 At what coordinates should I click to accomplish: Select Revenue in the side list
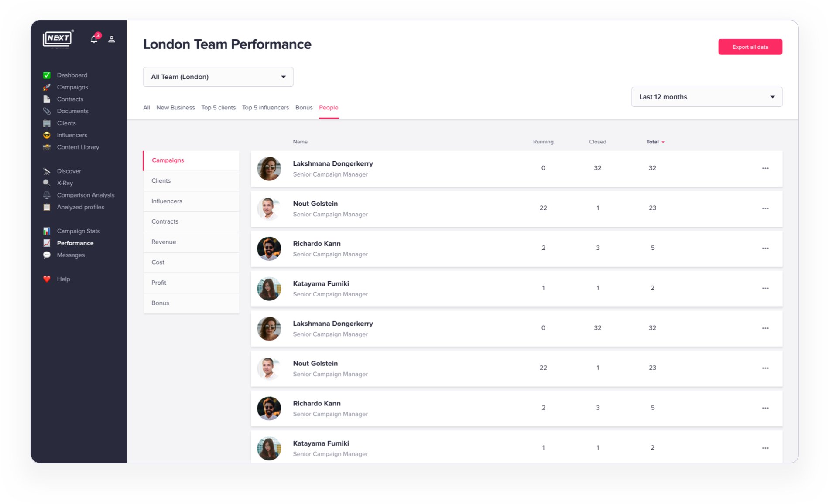tap(164, 242)
